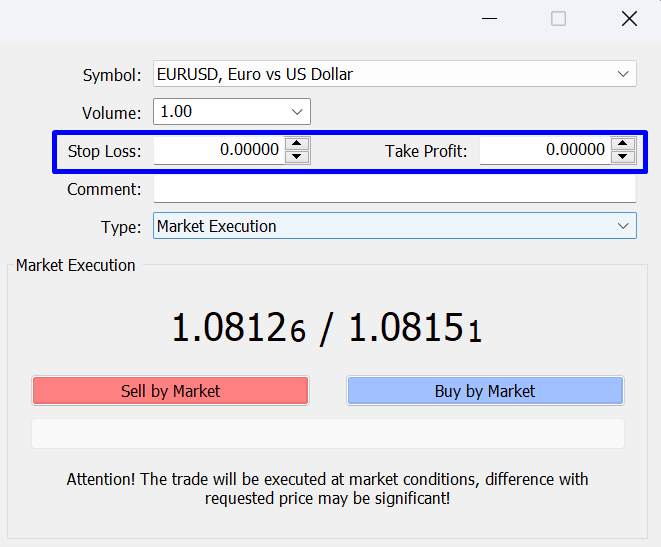Screen dimensions: 661x547
Task: Close the order dialog window
Action: [x=629, y=19]
